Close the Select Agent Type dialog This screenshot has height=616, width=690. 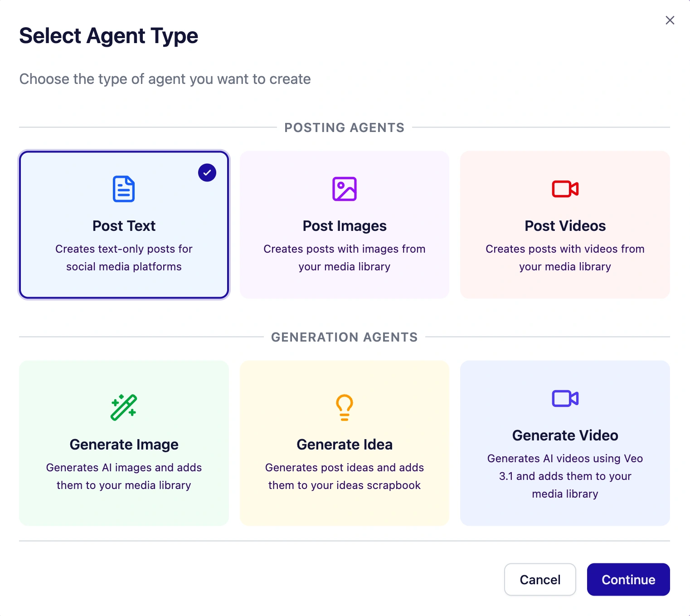[x=670, y=20]
